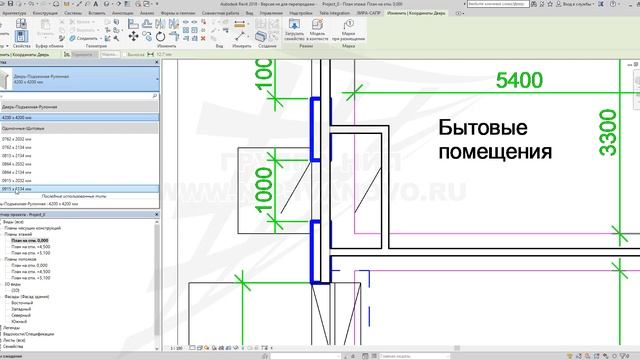Select the Copy tool

tap(147, 37)
